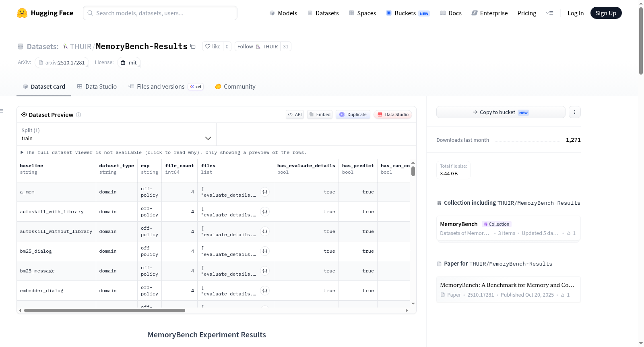Image resolution: width=644 pixels, height=347 pixels.
Task: Go to Spaces
Action: [x=362, y=13]
